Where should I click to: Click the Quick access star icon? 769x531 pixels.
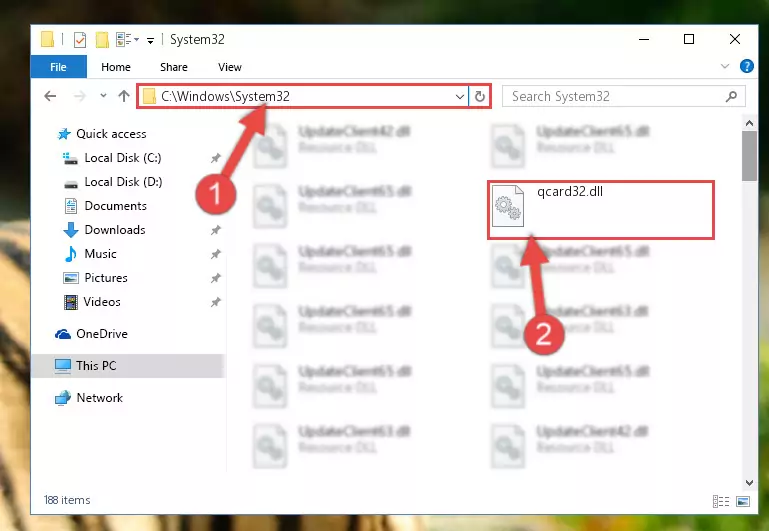[64, 134]
